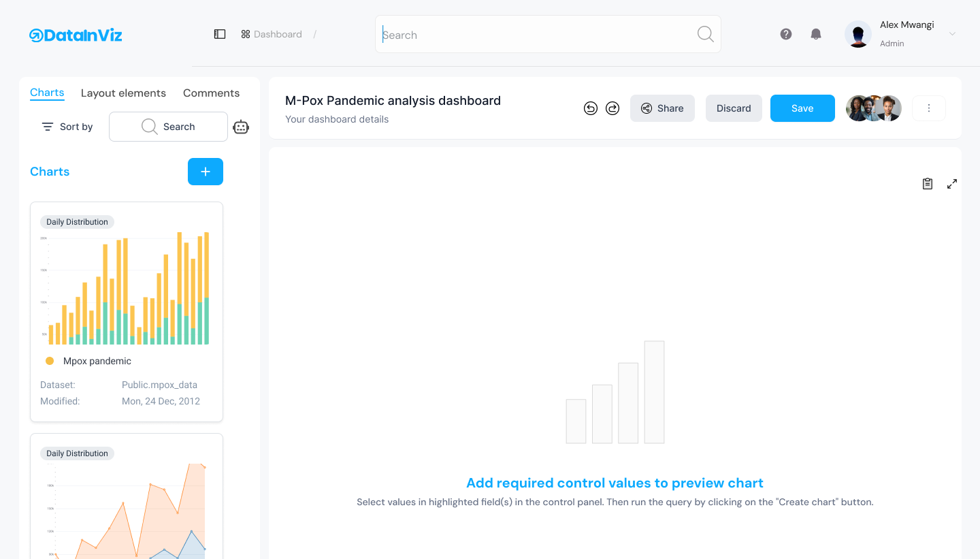Discard current dashboard changes
The image size is (980, 559).
[733, 108]
